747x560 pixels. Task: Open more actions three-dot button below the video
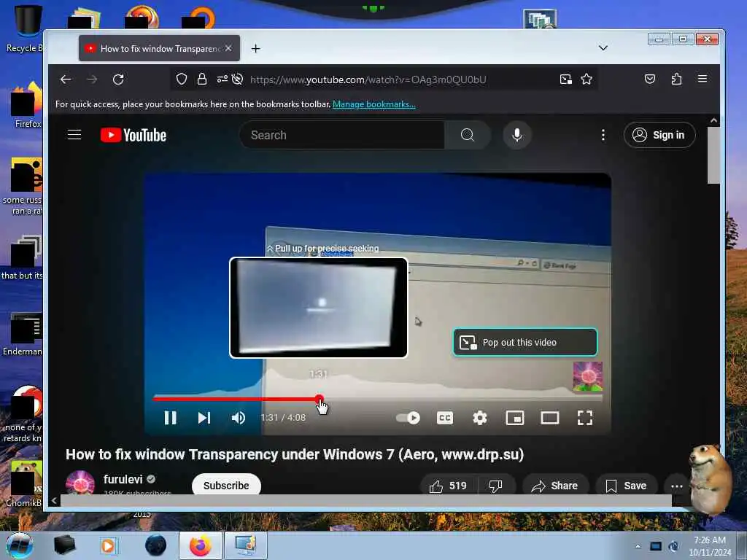coord(676,486)
